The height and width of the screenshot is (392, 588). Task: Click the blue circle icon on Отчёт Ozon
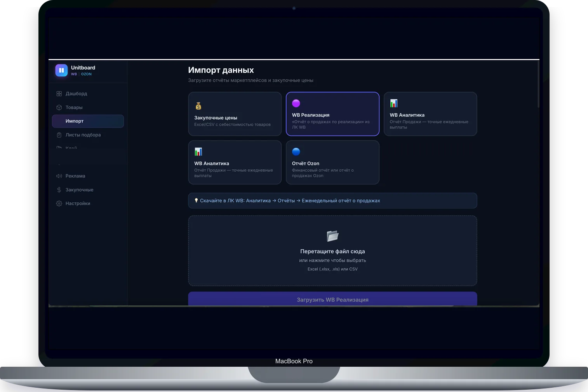pyautogui.click(x=296, y=152)
